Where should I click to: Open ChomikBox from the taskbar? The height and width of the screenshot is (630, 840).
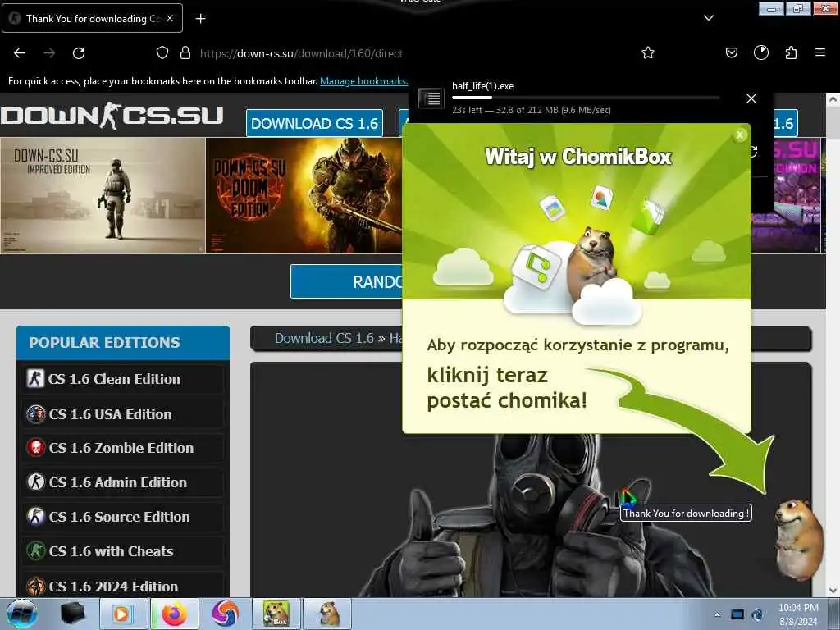coord(276,614)
